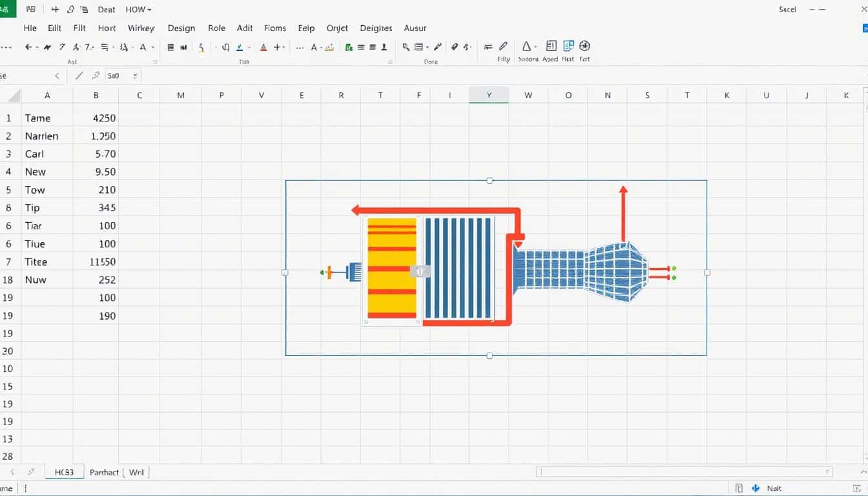Click the table icon beside the magnifier
Image resolution: width=868 pixels, height=496 pixels.
tap(418, 47)
